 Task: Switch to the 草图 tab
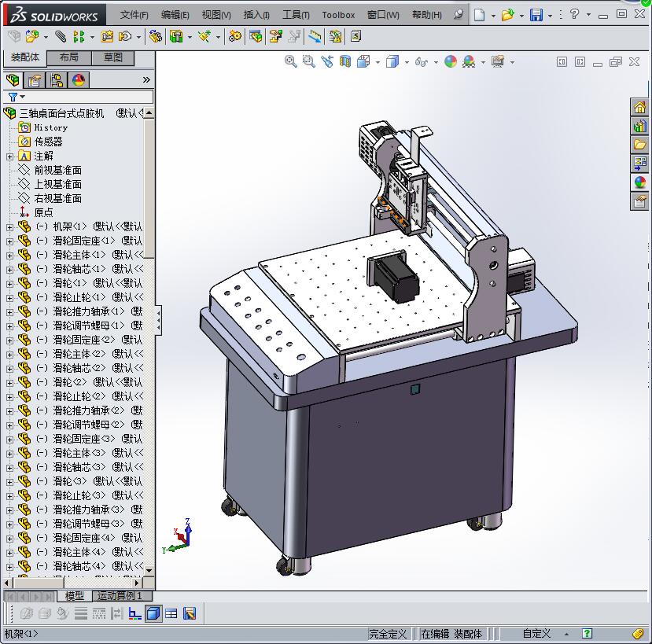pos(113,57)
